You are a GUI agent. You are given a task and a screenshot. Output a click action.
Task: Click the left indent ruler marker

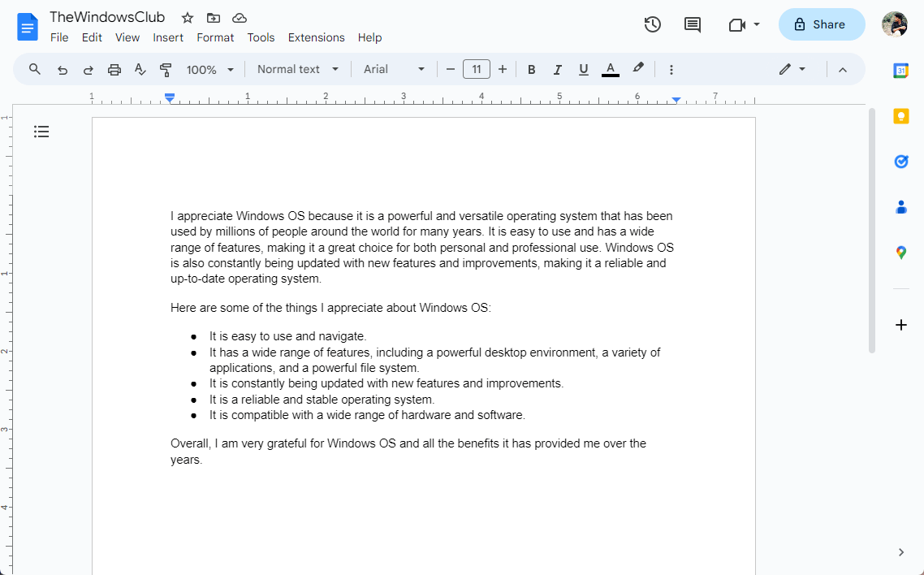(x=170, y=97)
